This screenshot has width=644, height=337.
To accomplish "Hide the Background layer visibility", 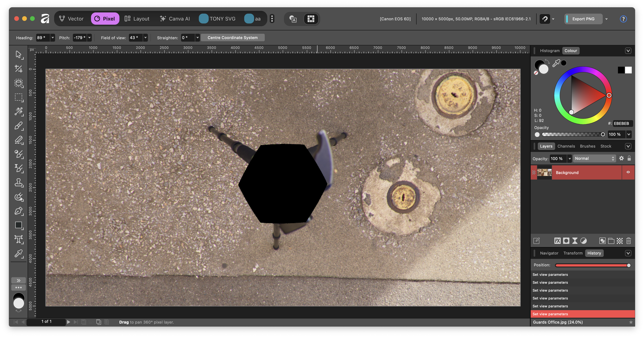I will click(x=628, y=172).
